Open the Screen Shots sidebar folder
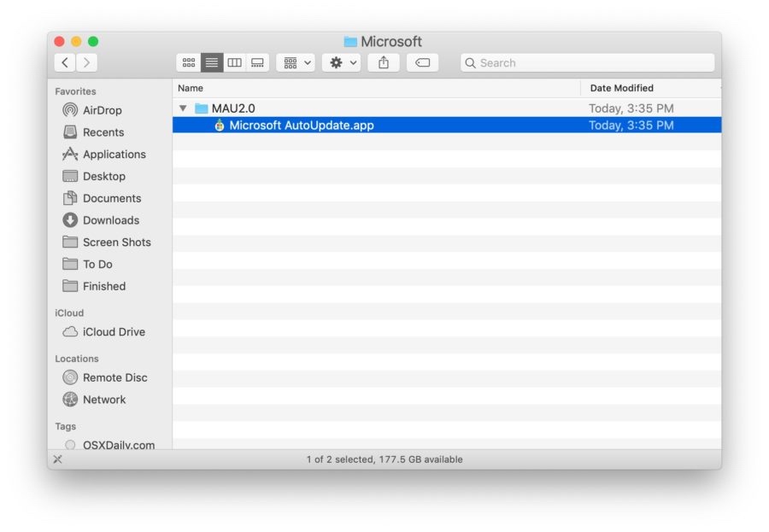The height and width of the screenshot is (532, 769). 107,243
